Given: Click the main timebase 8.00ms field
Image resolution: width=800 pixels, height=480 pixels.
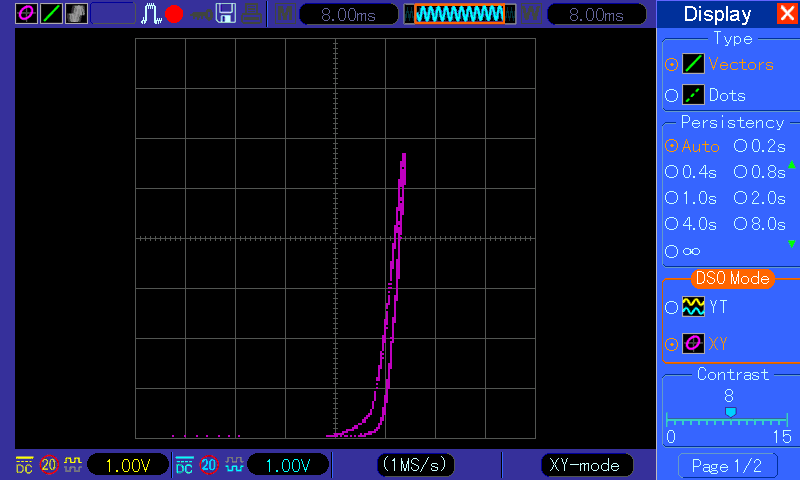Looking at the screenshot, I should coord(348,14).
